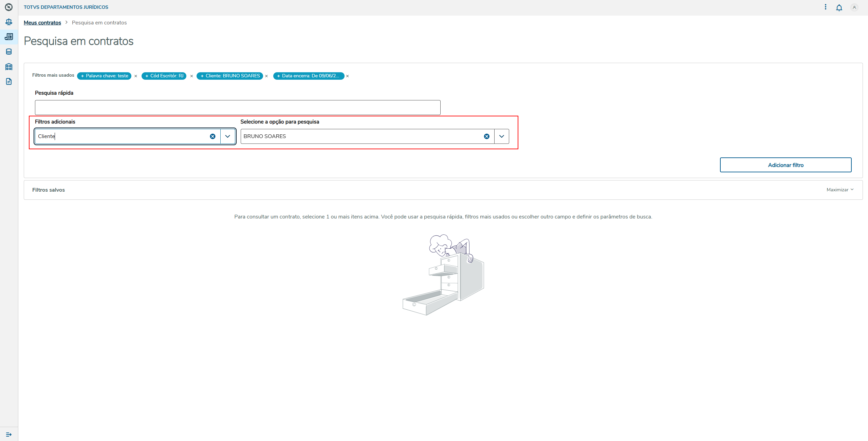Open the document sidebar icon
Screen dimensions: 868x441
[x=9, y=81]
